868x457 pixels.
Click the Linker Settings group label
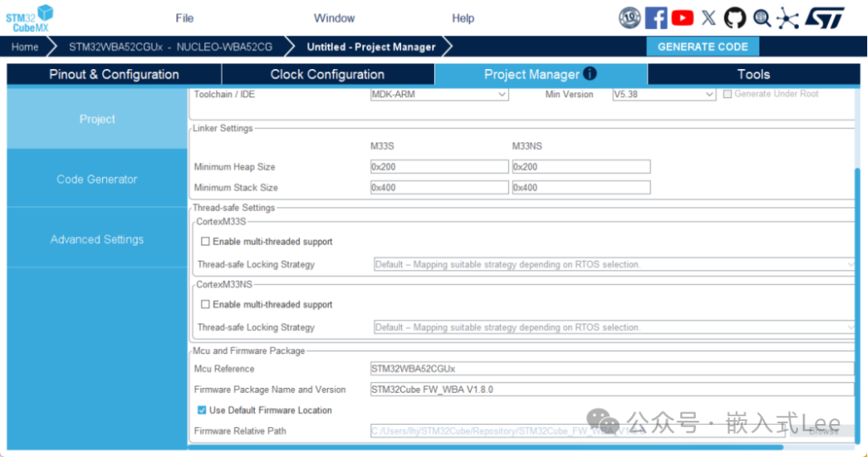click(x=223, y=129)
